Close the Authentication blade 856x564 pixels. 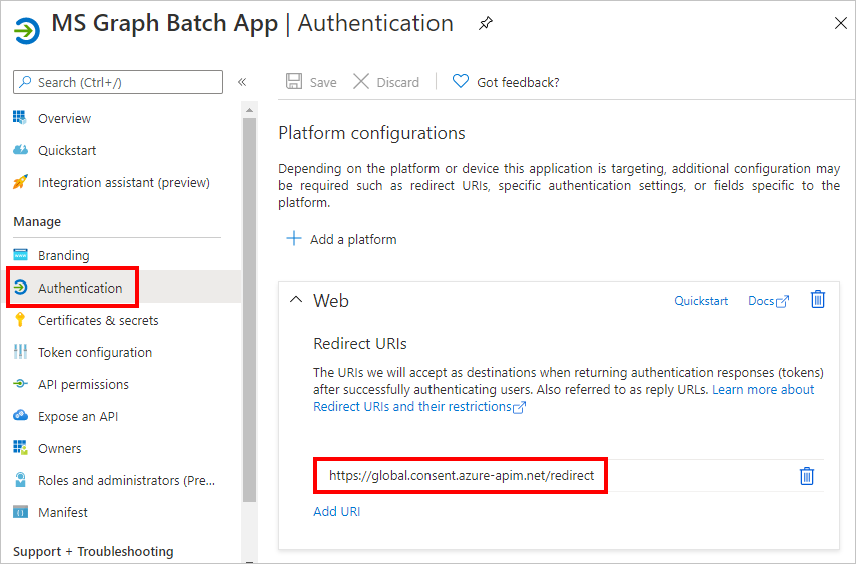pyautogui.click(x=840, y=23)
